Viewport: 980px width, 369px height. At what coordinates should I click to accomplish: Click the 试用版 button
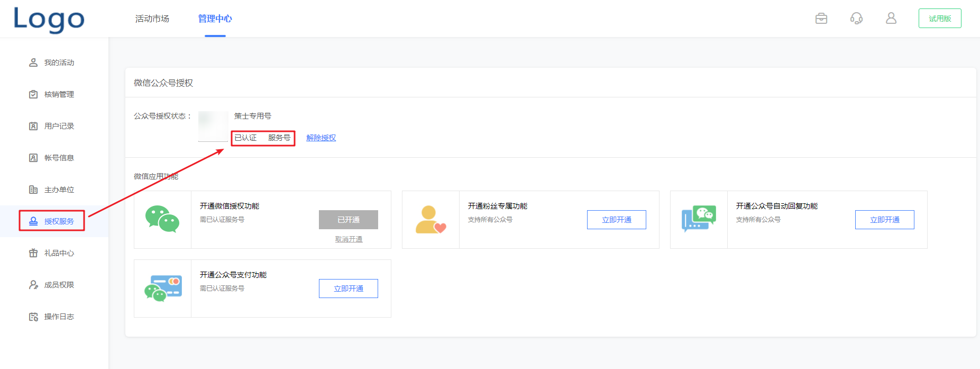[940, 19]
